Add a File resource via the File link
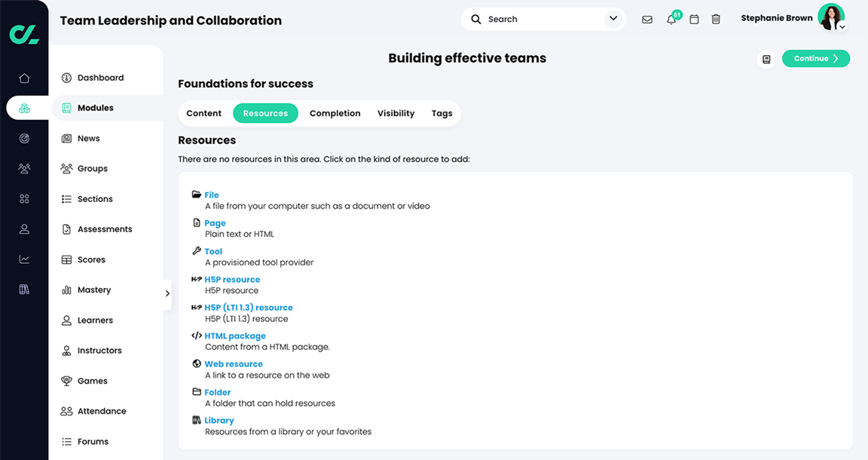The image size is (868, 460). coord(212,195)
